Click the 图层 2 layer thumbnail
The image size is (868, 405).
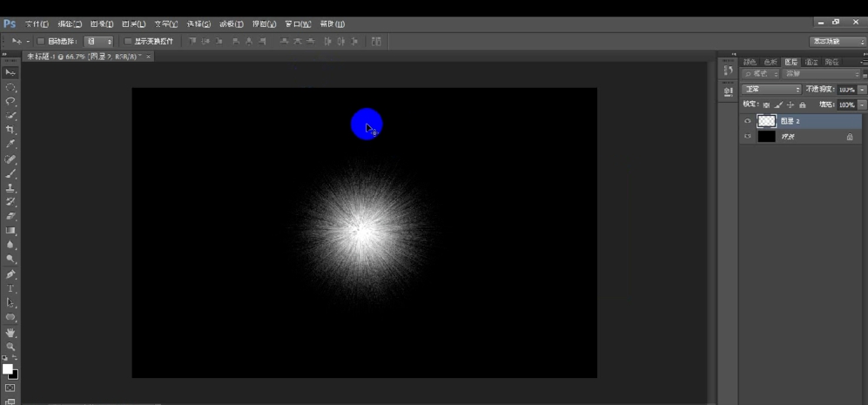[766, 121]
